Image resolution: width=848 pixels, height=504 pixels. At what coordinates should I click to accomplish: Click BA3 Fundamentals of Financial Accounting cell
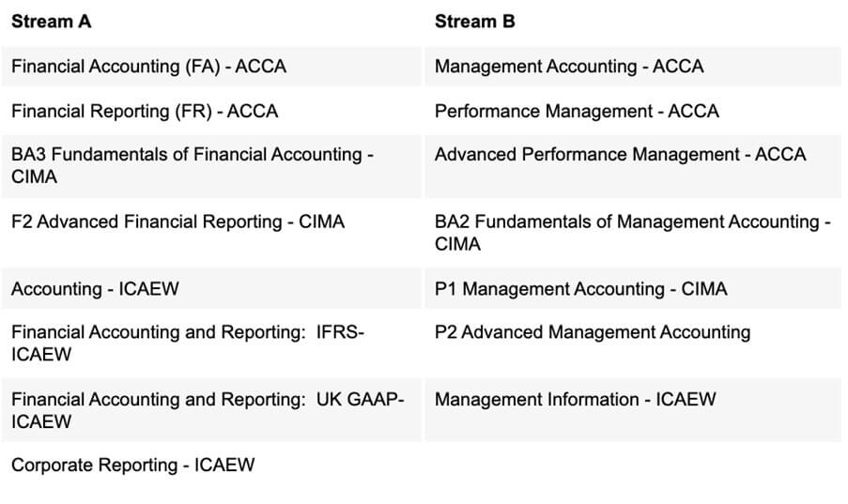point(211,166)
